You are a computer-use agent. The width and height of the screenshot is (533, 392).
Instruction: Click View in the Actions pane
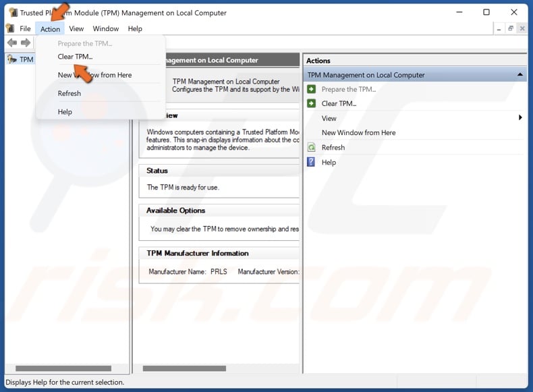329,118
